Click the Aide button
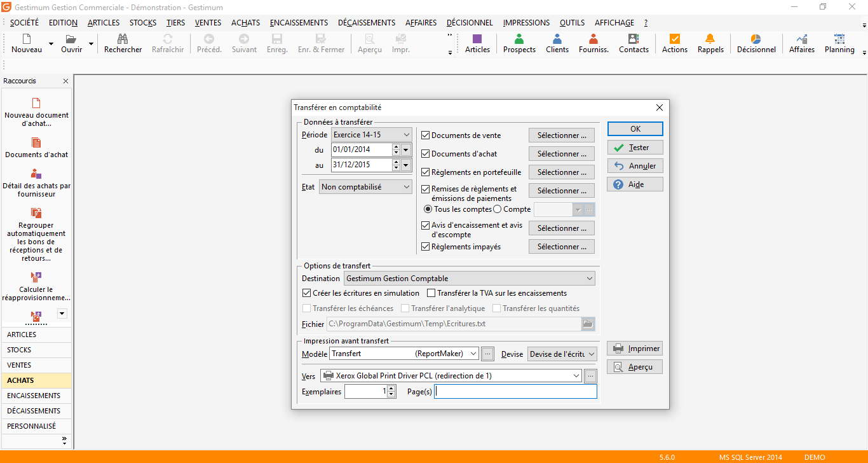 pos(635,184)
